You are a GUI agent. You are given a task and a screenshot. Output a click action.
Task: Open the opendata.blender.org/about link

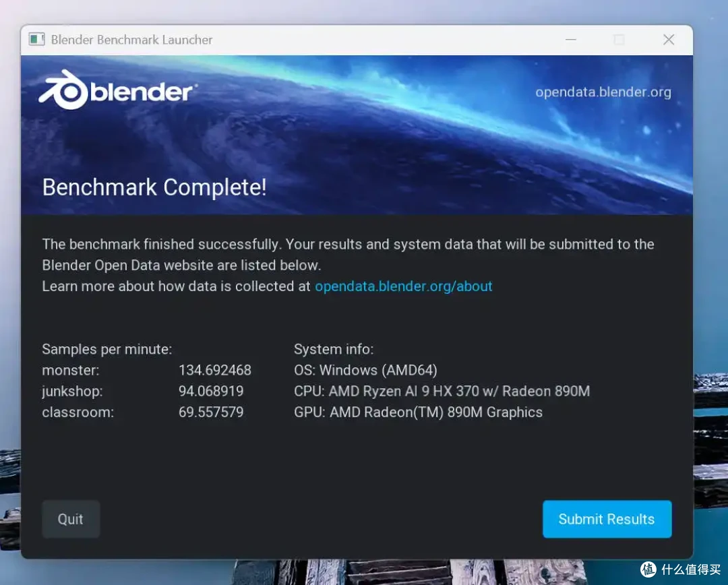(x=404, y=286)
